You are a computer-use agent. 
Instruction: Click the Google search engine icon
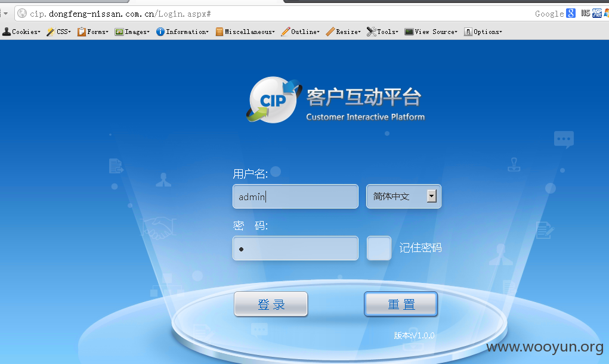[571, 14]
